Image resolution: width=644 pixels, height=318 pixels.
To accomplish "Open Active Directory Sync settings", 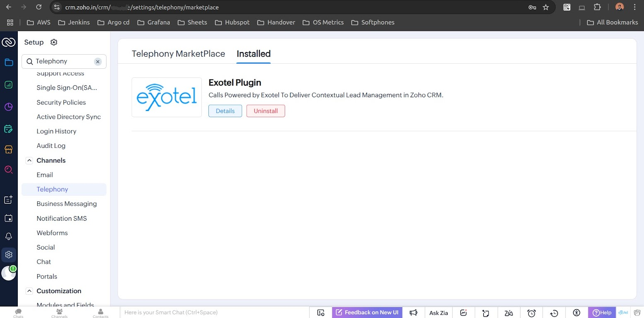I will point(69,117).
